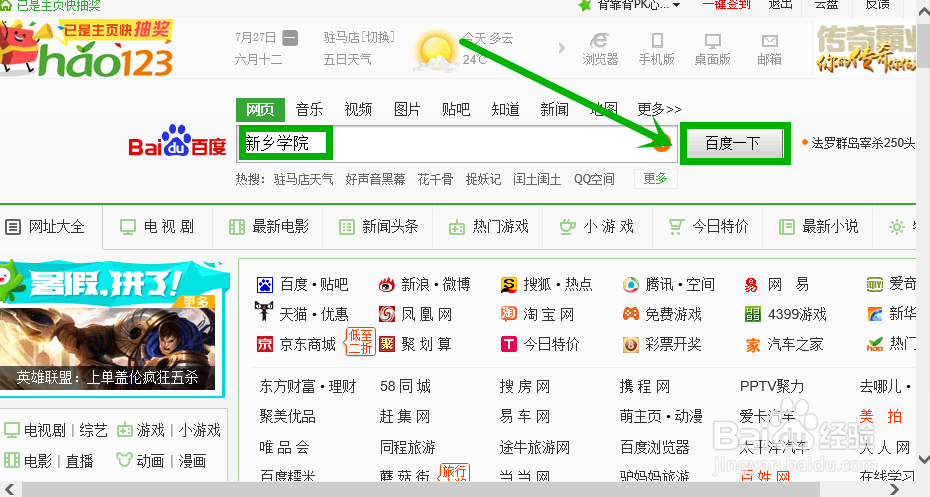Image resolution: width=930 pixels, height=497 pixels.
Task: Click the vertical scrollbar down arrow
Action: [x=923, y=460]
